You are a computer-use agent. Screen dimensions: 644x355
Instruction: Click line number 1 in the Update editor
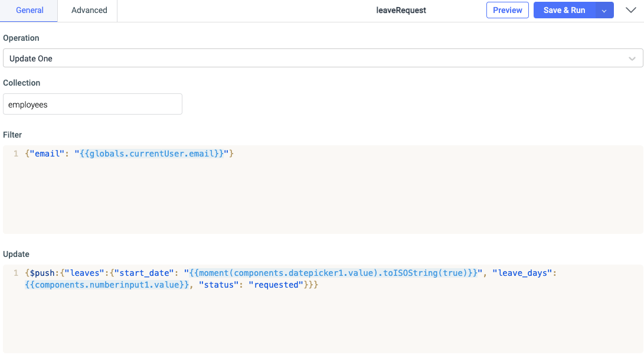coord(16,272)
